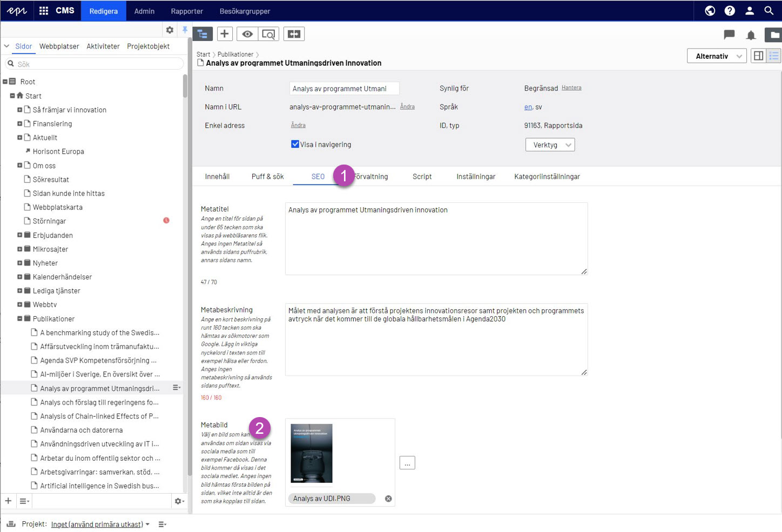Click the browse button beside Metabild
This screenshot has width=782, height=532.
click(x=407, y=463)
